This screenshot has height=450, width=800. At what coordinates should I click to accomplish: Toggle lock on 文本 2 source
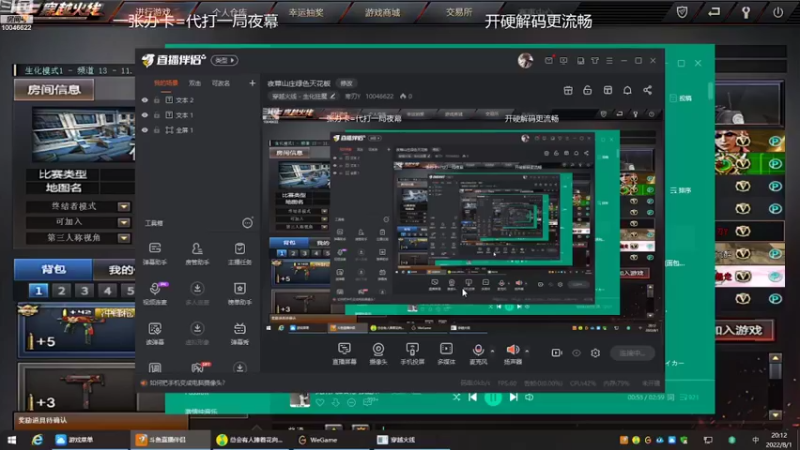pos(157,100)
